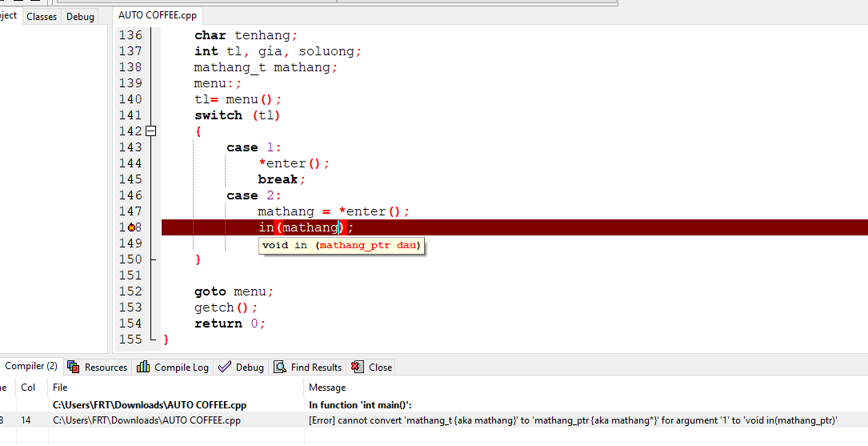Click the 'return 0;' statement in the editor
The width and height of the screenshot is (868, 446).
(x=230, y=323)
